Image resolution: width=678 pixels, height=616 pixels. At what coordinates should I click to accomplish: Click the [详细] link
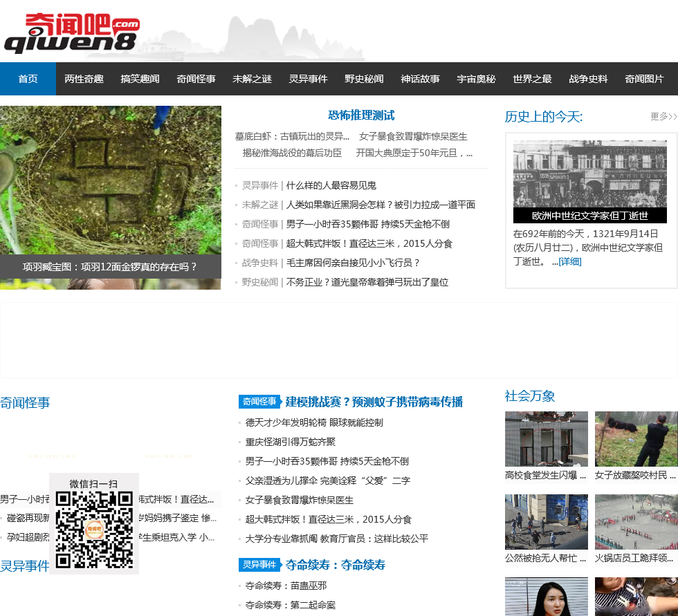coord(570,261)
